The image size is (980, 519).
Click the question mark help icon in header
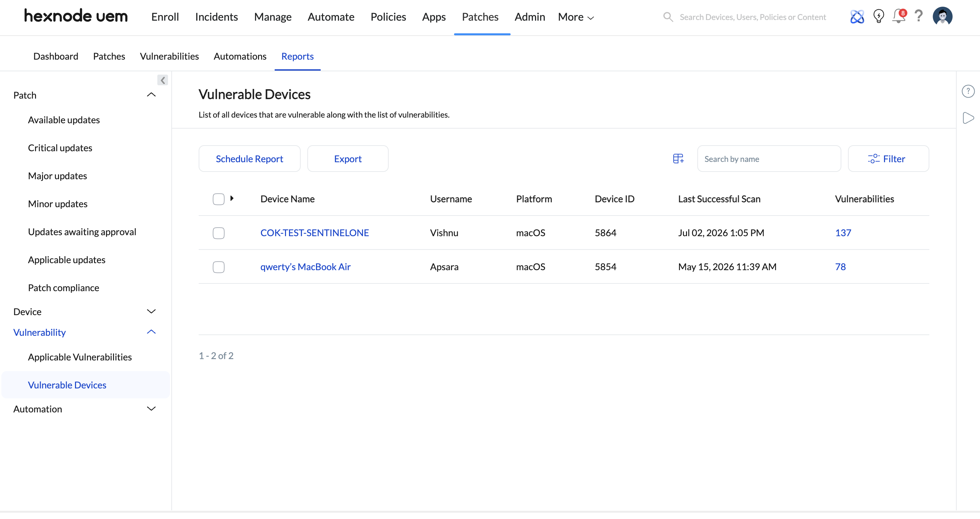[x=919, y=16]
